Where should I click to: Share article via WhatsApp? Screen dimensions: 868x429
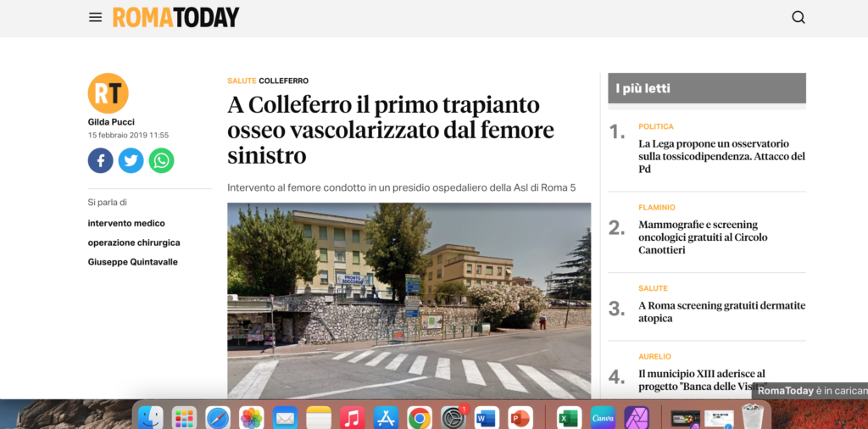(x=161, y=160)
